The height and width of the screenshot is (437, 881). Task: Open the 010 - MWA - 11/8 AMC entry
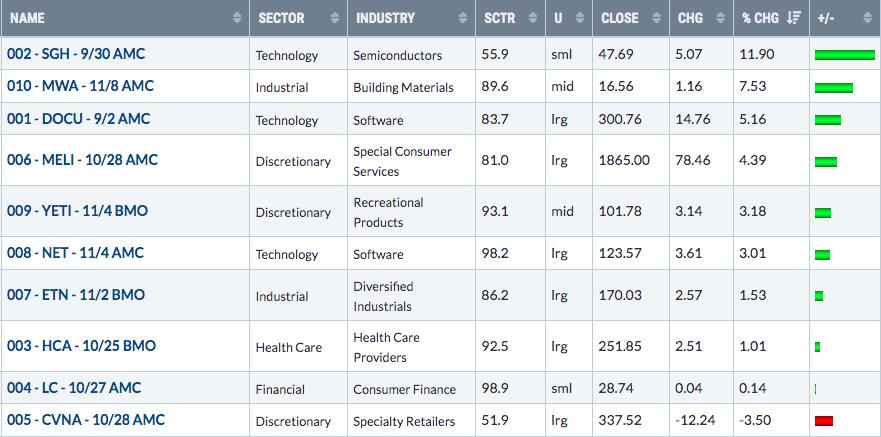pyautogui.click(x=80, y=86)
